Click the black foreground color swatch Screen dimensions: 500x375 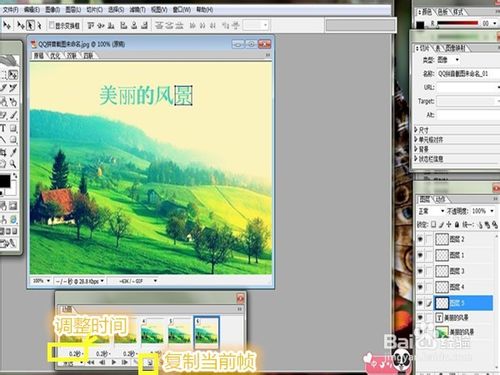click(5, 181)
